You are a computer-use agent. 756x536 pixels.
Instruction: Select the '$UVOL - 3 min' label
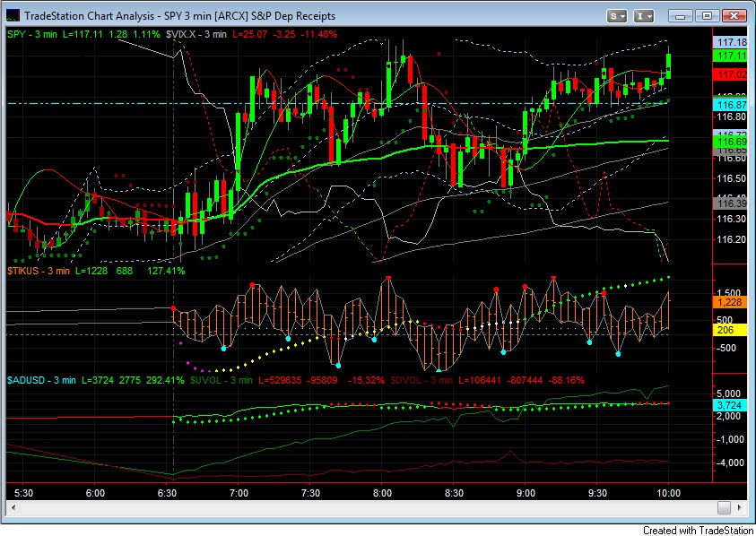click(x=222, y=380)
